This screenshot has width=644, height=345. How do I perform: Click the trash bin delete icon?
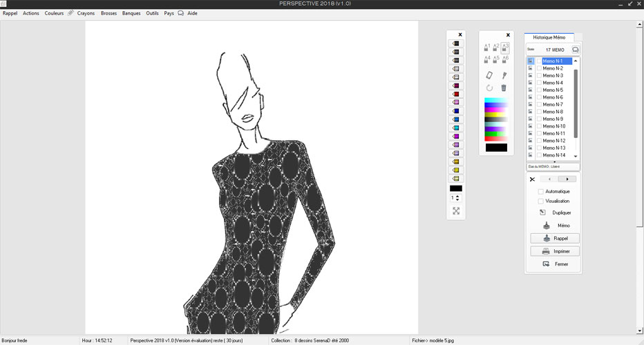coord(504,88)
